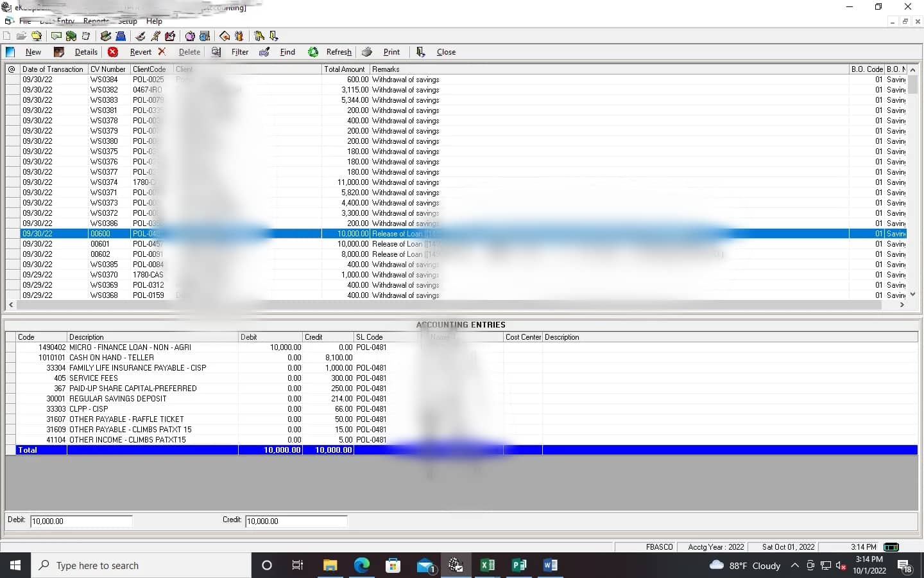Open Task View from the taskbar
The width and height of the screenshot is (924, 578).
298,565
